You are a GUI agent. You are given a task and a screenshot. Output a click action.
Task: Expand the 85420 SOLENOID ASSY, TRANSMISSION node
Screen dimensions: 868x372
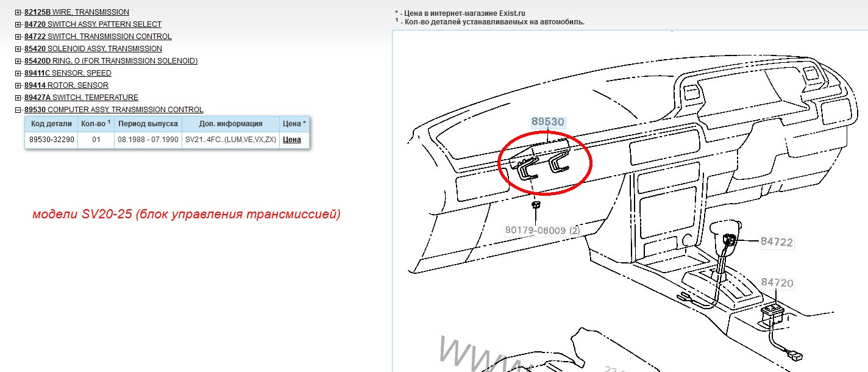[18, 49]
